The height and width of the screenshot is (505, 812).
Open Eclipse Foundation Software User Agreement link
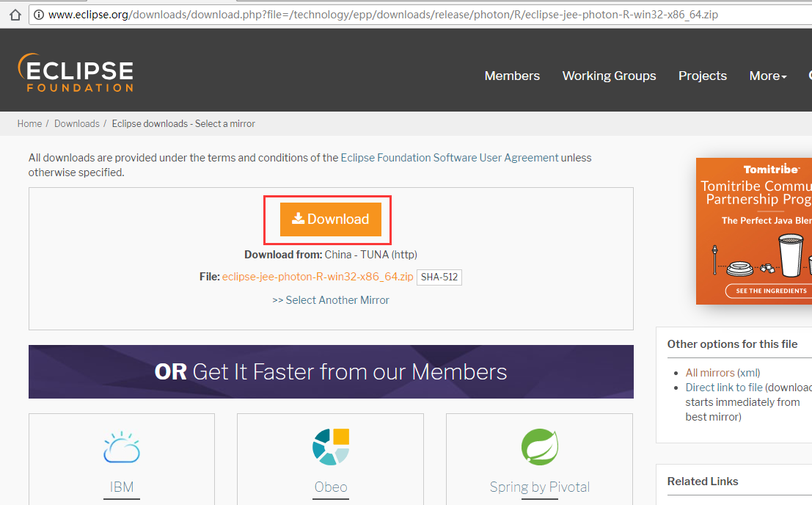coord(450,158)
